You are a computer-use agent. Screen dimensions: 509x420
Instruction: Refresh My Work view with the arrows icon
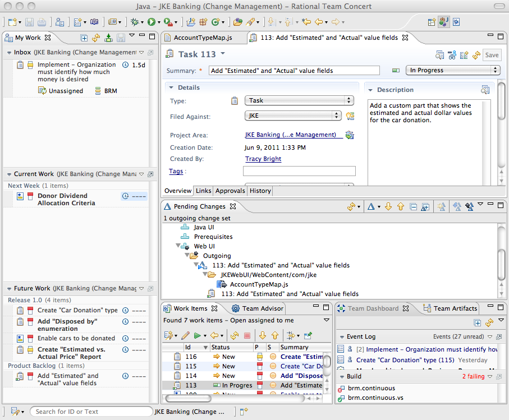(96, 38)
